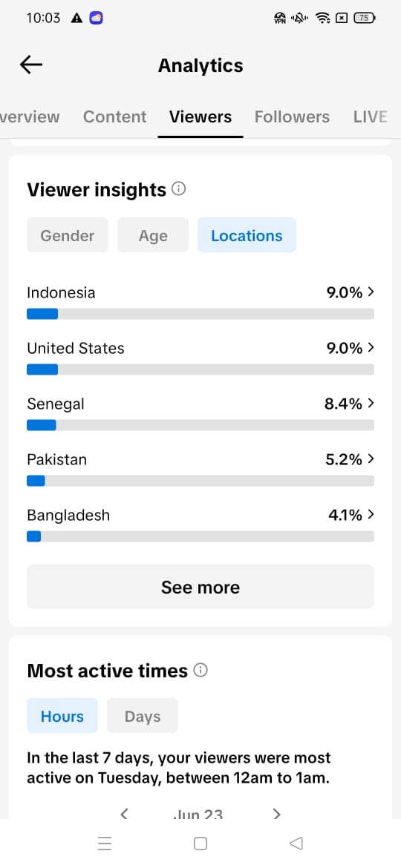The width and height of the screenshot is (401, 868).
Task: Expand Indonesia location details chevron
Action: (x=371, y=292)
